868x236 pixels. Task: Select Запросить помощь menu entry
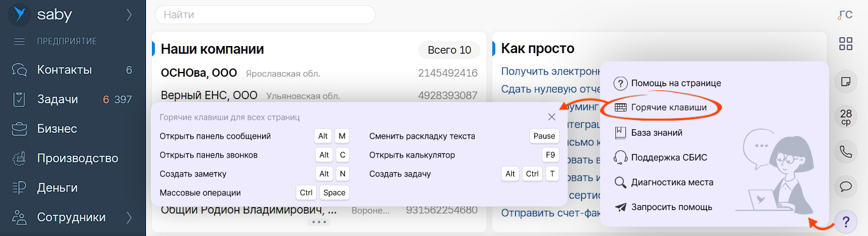(671, 207)
